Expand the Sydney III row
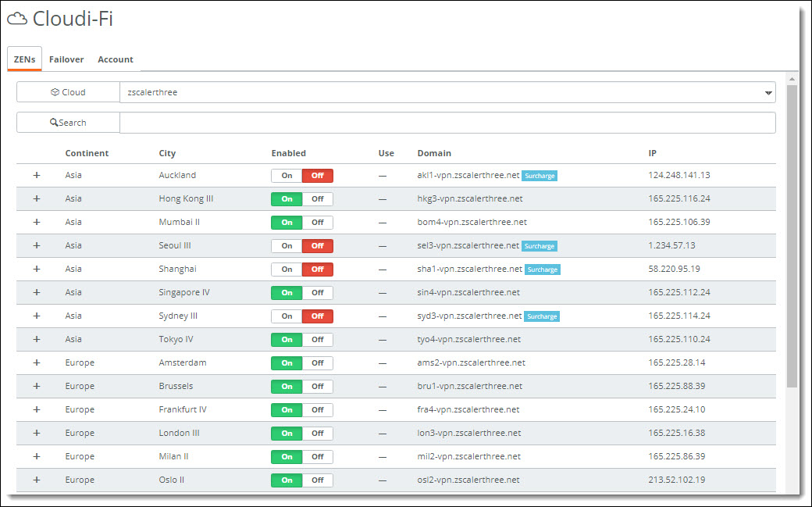 (x=37, y=316)
